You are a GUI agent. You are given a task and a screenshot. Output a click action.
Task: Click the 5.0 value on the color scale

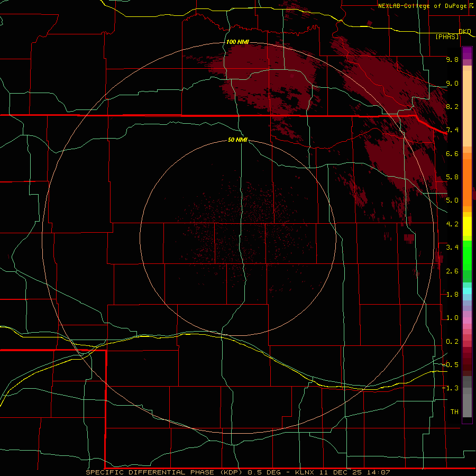point(452,200)
